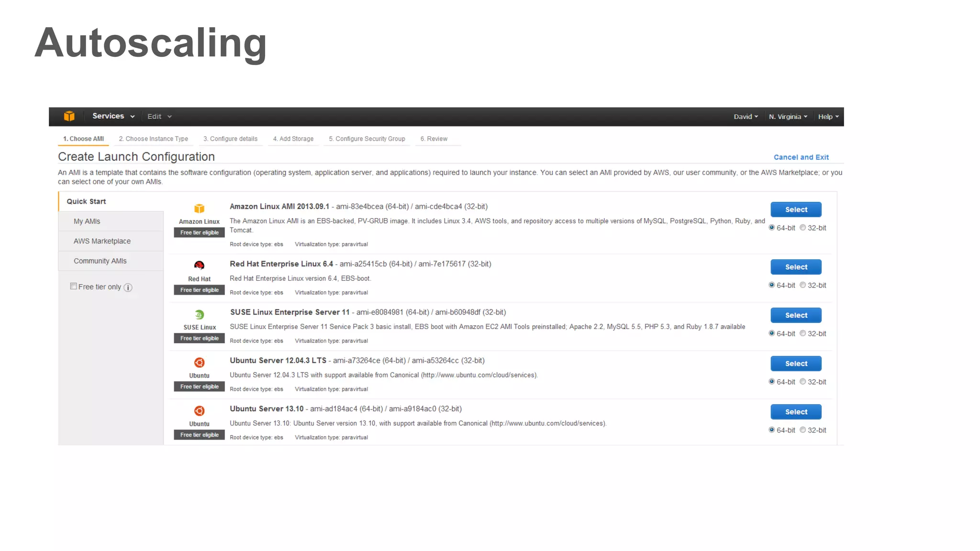Go to step 5. Configure Security Group
Viewport: 980px width, 551px height.
367,139
